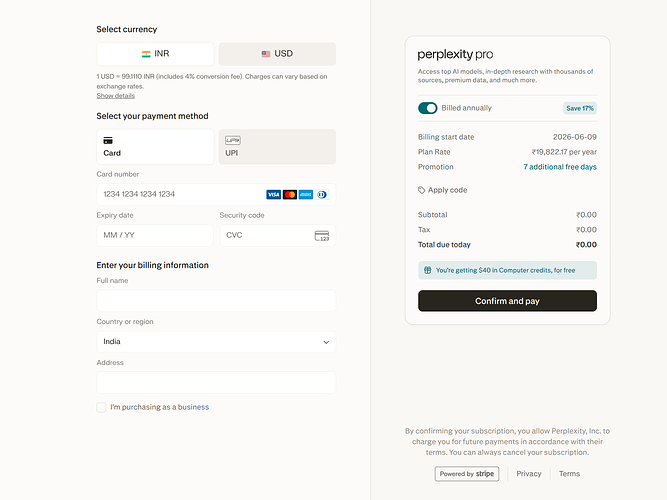Open the Privacy link
Image resolution: width=667 pixels, height=500 pixels.
(x=529, y=474)
